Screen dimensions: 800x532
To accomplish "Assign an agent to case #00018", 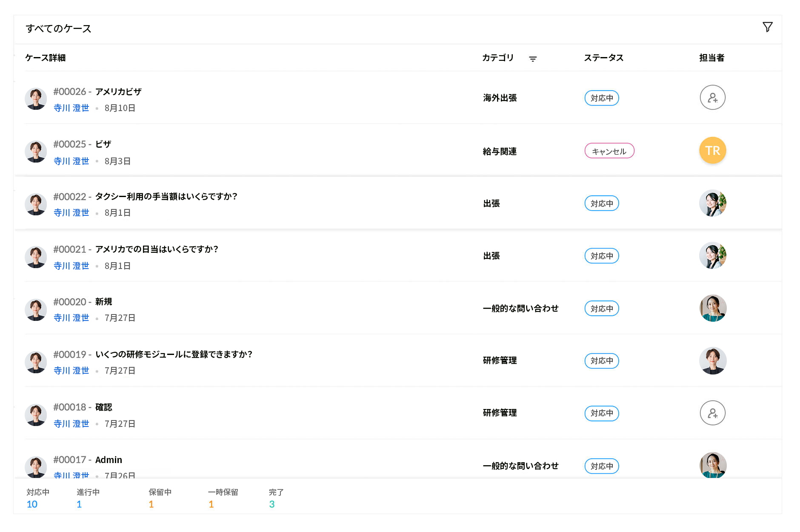I will point(712,413).
